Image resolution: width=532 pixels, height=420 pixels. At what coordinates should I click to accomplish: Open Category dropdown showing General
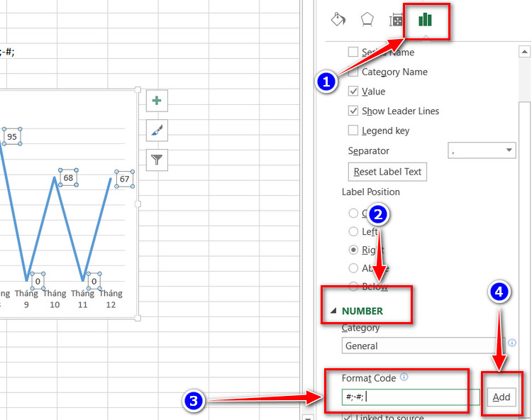(423, 346)
